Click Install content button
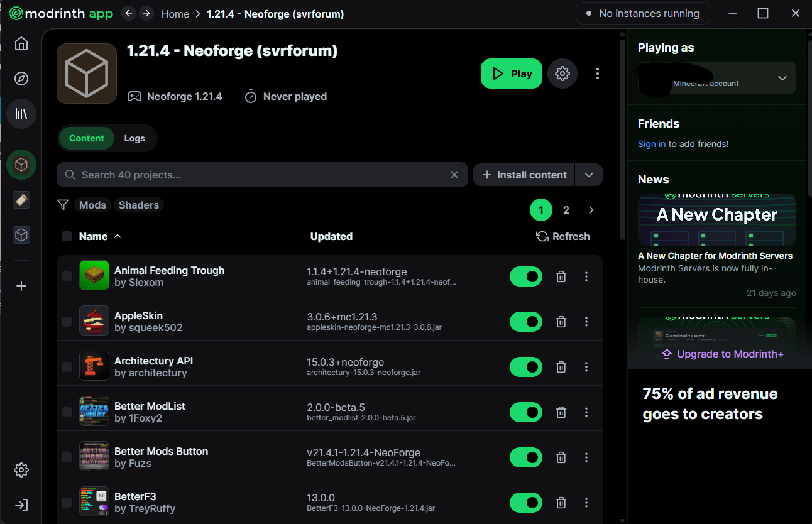The width and height of the screenshot is (812, 524). (x=524, y=175)
